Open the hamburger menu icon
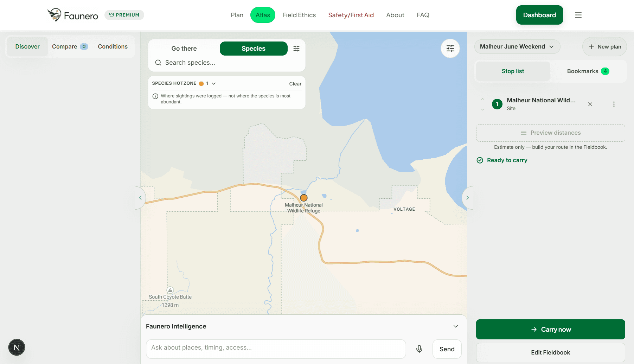This screenshot has height=364, width=634. tap(578, 15)
